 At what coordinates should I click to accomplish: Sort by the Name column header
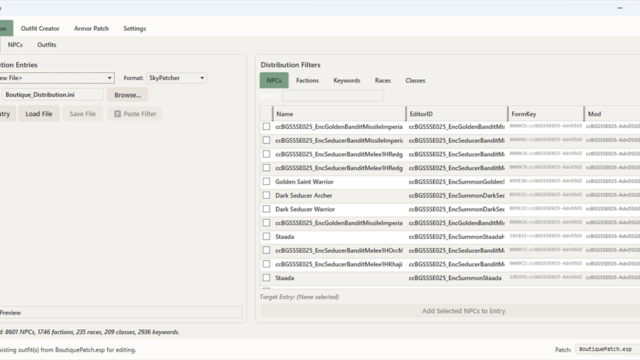339,114
